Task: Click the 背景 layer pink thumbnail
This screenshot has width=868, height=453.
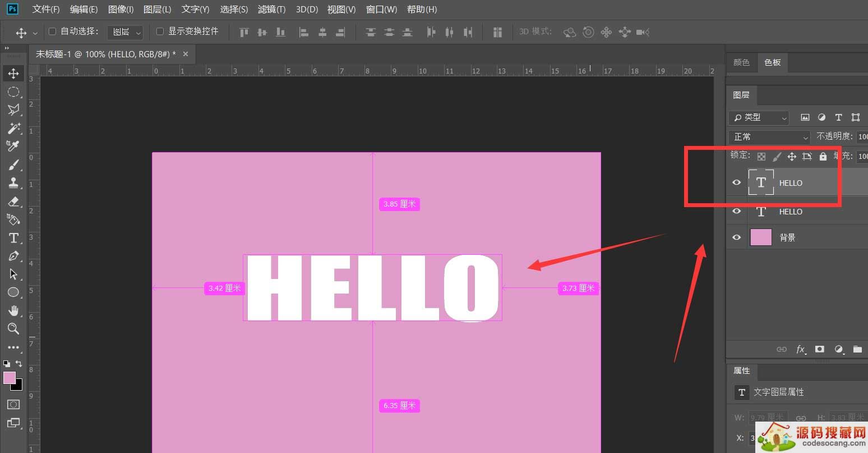Action: pos(761,237)
